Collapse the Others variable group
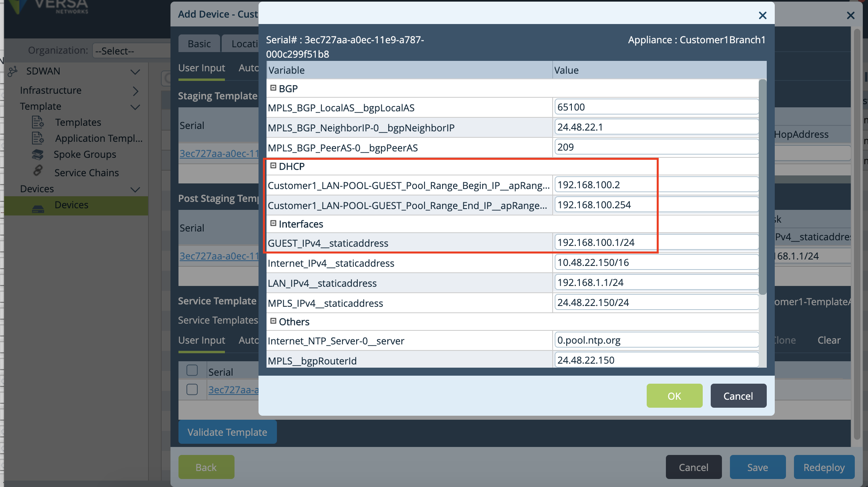The image size is (868, 487). click(273, 321)
